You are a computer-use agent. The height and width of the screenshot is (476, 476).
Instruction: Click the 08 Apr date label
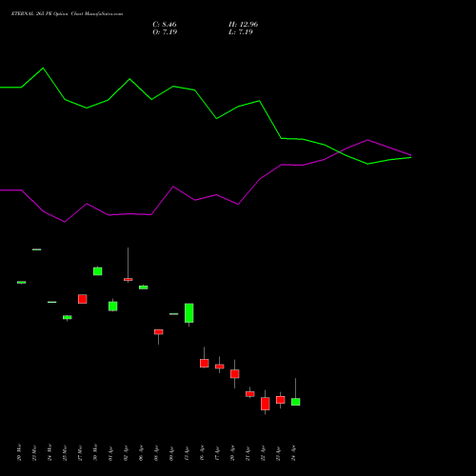156,452
